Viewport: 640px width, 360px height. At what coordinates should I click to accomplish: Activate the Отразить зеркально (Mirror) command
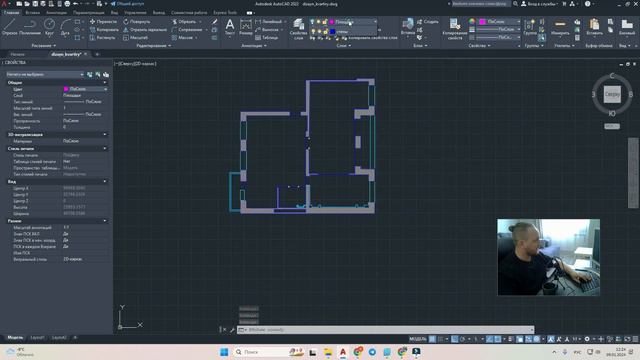[x=145, y=29]
